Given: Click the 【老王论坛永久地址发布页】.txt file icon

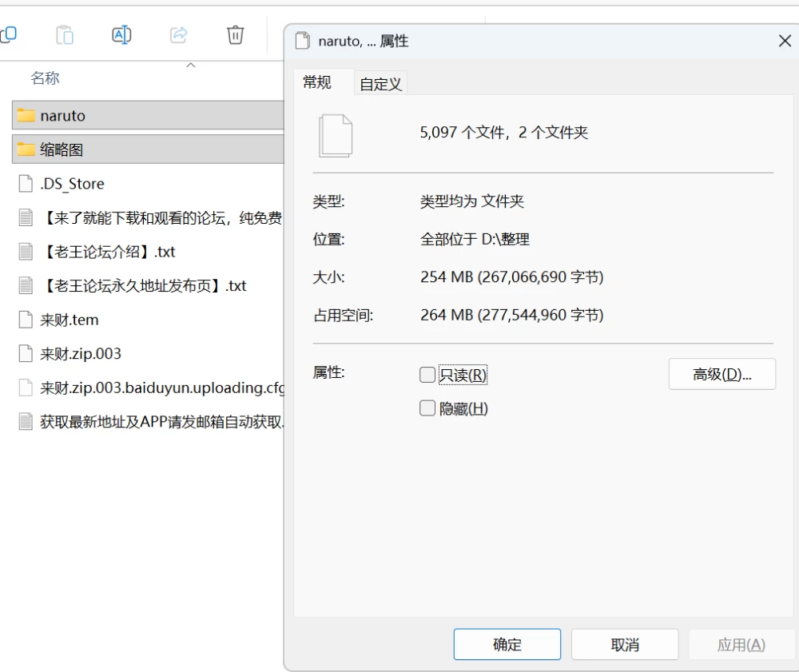Looking at the screenshot, I should [26, 285].
